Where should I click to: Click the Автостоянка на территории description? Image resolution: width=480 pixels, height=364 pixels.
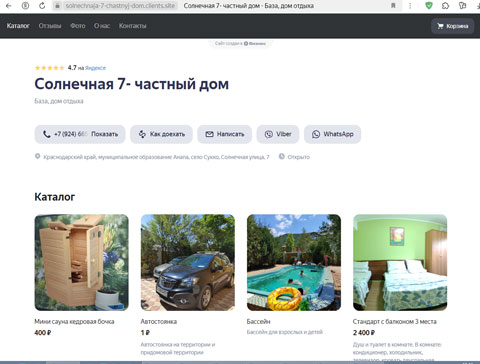pos(178,348)
